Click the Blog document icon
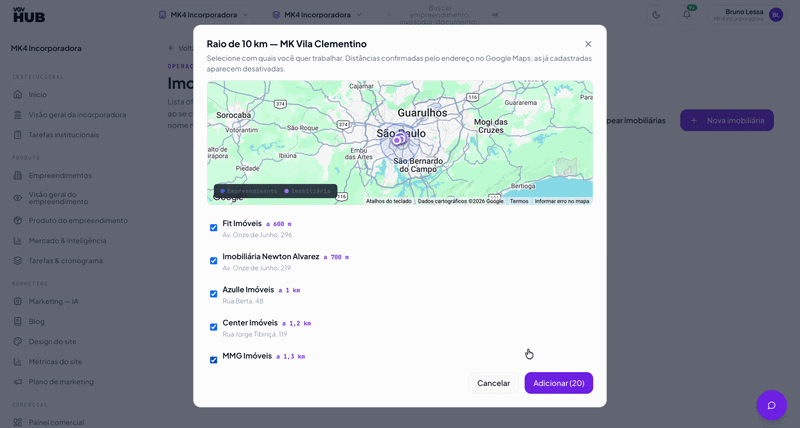This screenshot has width=800, height=428. pos(18,321)
